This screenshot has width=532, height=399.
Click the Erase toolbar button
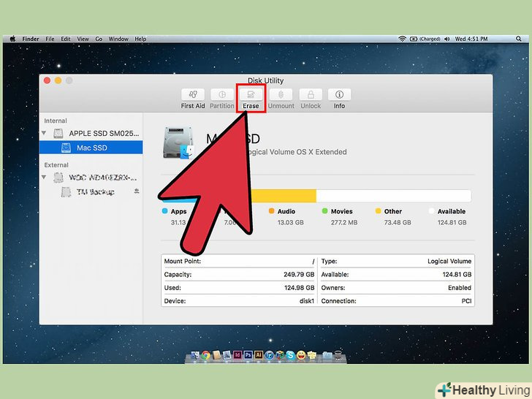pyautogui.click(x=251, y=98)
